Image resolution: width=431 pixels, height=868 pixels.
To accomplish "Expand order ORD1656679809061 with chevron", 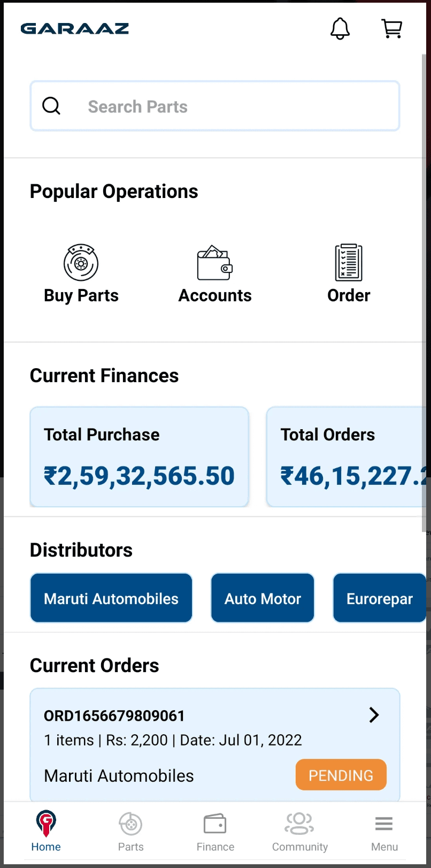I will tap(374, 715).
